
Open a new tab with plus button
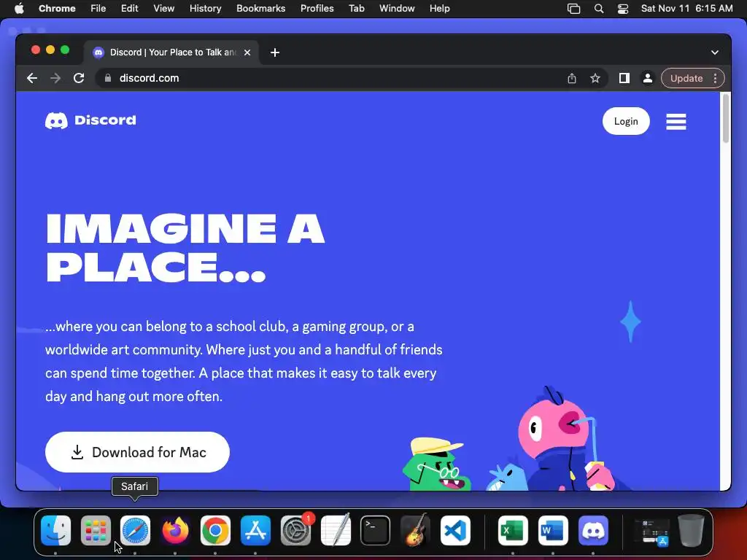pos(275,52)
